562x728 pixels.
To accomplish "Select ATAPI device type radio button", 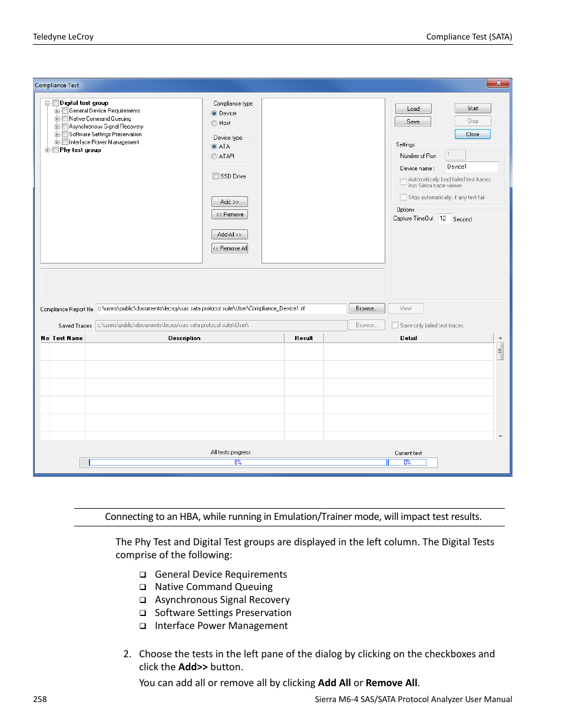I will coord(214,157).
